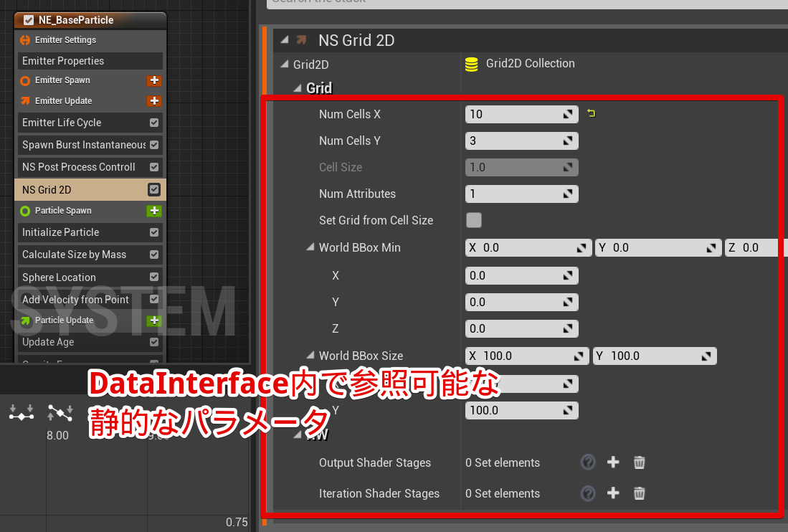Toggle Spawn Burst Instantaneous module checkbox
This screenshot has width=788, height=532.
154,145
